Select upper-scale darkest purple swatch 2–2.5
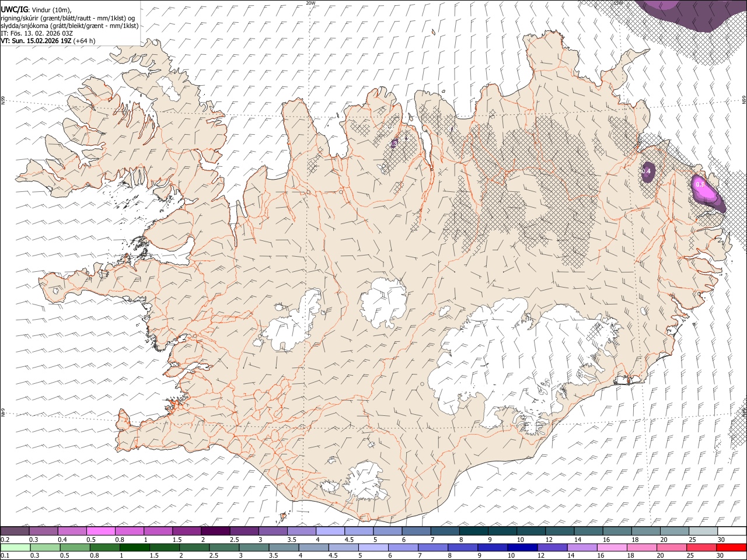Screen dimensions: 747x560 click(x=215, y=531)
